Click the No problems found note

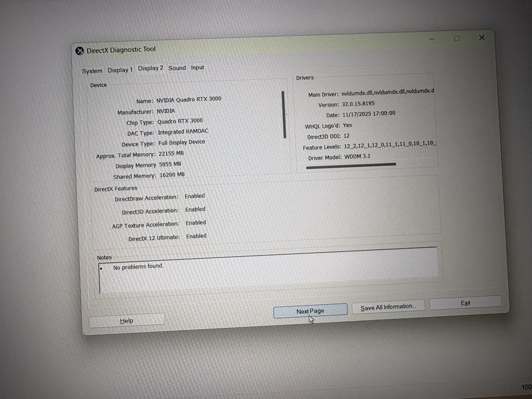click(138, 267)
